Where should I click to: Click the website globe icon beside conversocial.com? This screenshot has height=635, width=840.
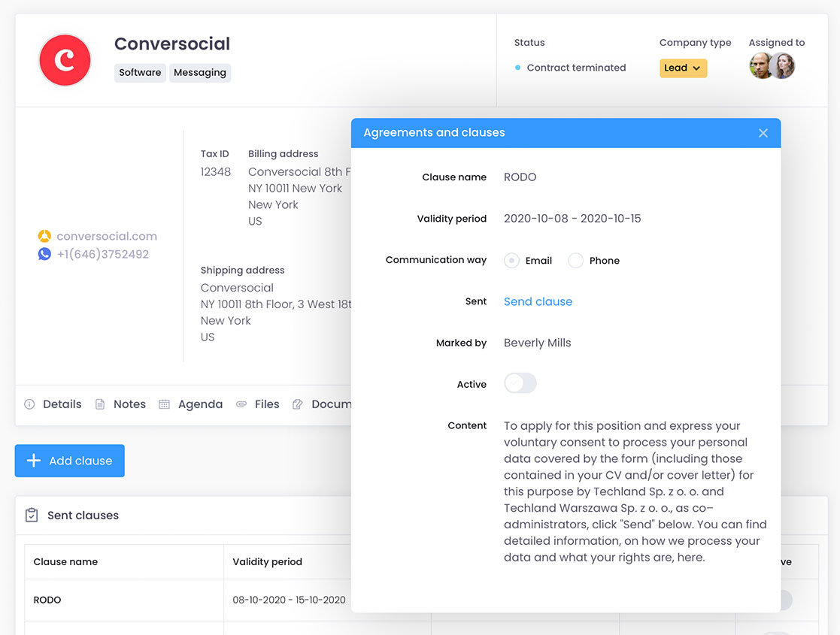44,236
